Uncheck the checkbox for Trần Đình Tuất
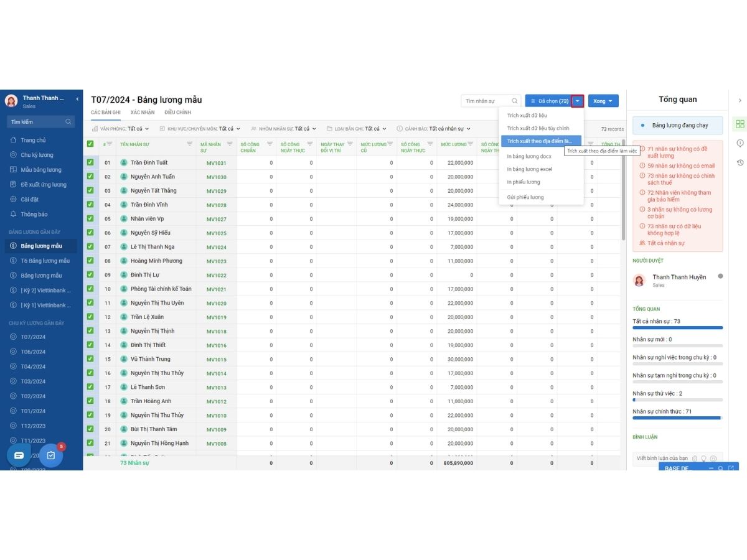Screen dimensions: 747x560 coord(90,162)
